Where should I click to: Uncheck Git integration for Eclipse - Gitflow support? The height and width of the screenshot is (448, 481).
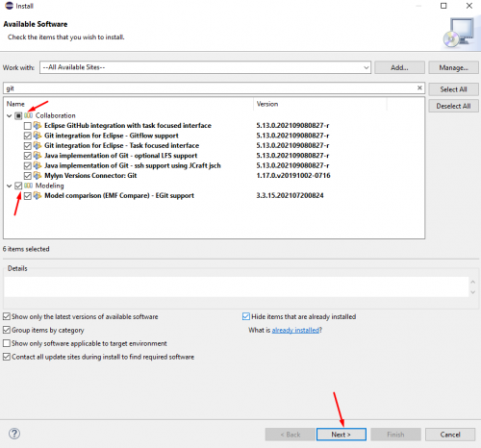pyautogui.click(x=28, y=136)
